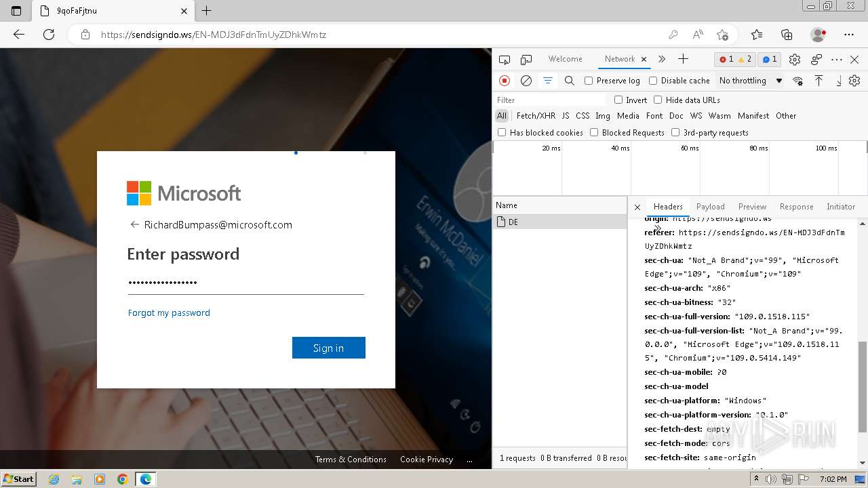868x488 pixels.
Task: Open Edge Settings and more menu
Action: click(x=849, y=35)
